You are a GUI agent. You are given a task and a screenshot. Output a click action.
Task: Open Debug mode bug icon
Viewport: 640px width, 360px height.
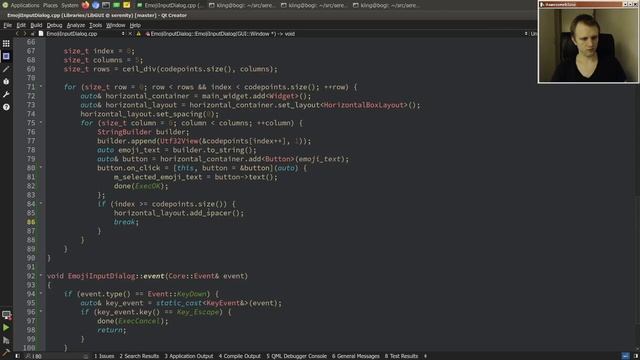[6, 82]
